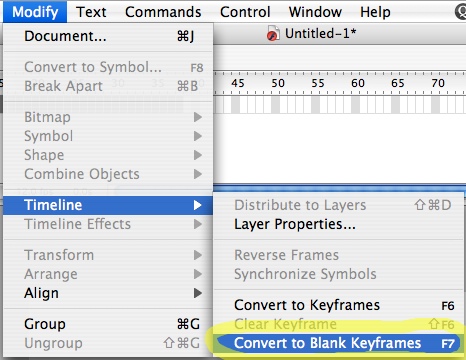Open the Modify menu
Image resolution: width=466 pixels, height=360 pixels.
(x=35, y=12)
